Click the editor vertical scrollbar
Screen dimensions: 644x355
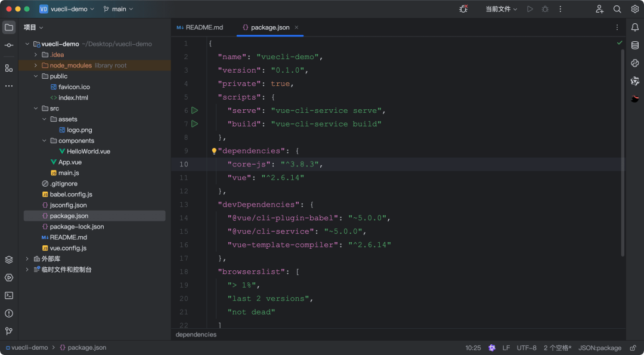point(623,153)
